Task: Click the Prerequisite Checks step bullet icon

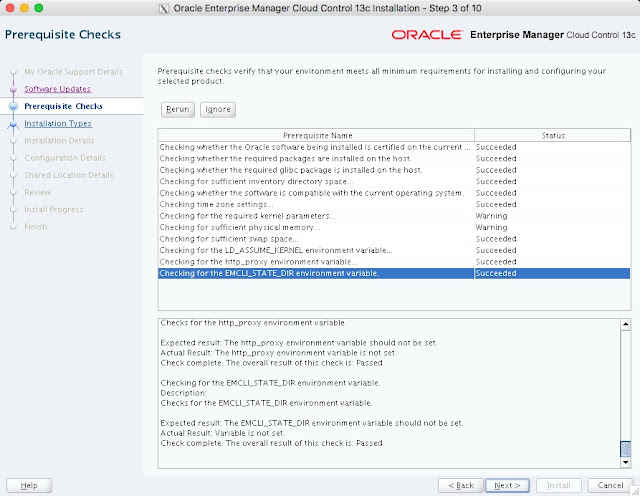Action: click(13, 106)
